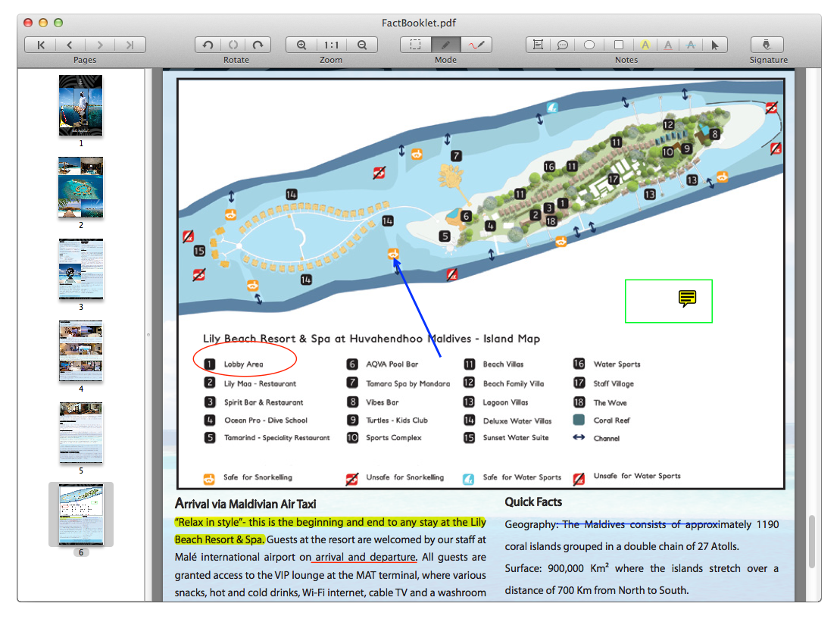
Task: Click the 'Sunset Water Suite' legend text
Action: point(516,438)
